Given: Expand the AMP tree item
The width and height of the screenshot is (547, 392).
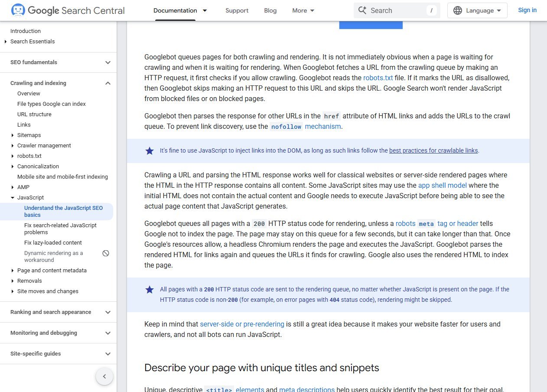Looking at the screenshot, I should 13,187.
